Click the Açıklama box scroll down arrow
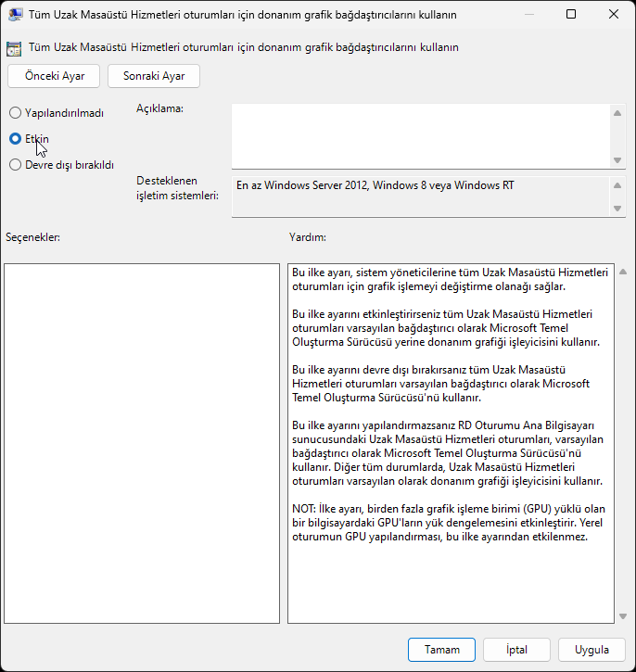 (x=617, y=160)
